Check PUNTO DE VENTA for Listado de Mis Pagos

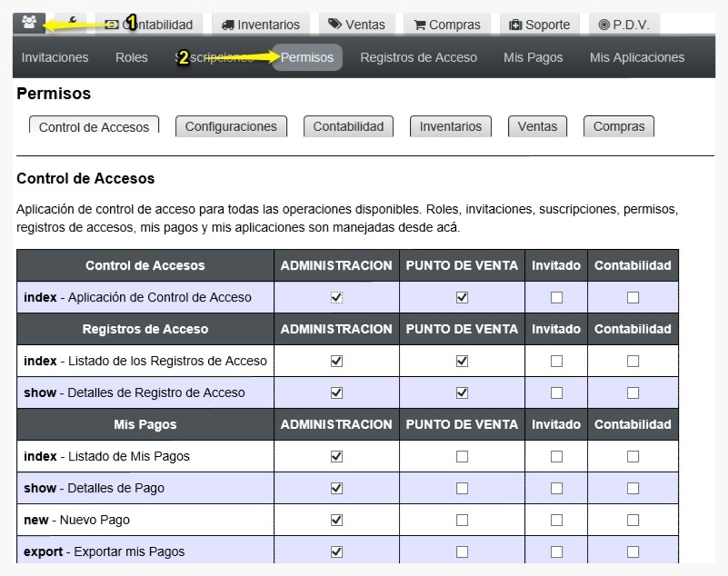(x=462, y=457)
